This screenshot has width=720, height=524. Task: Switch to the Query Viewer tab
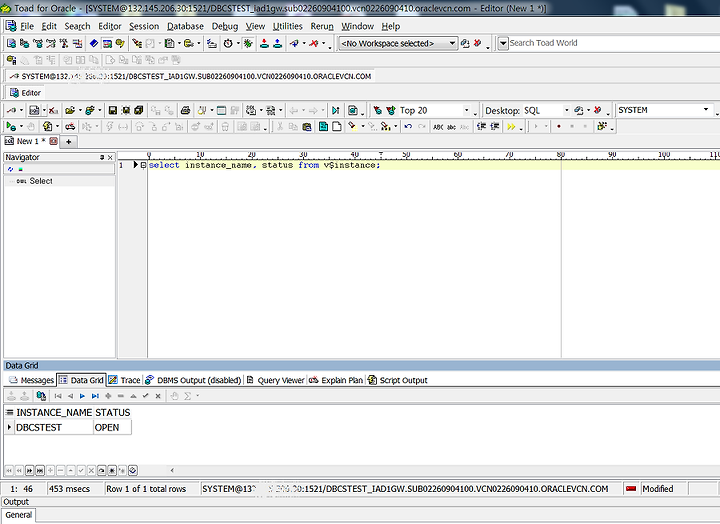click(276, 380)
